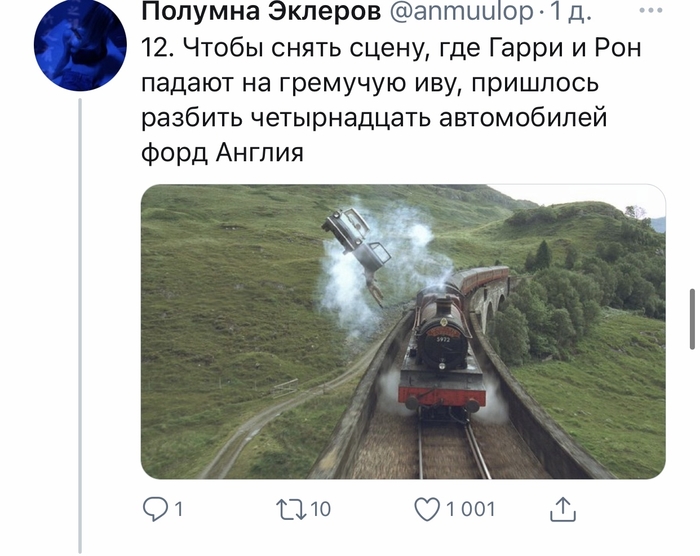Click the @anmuulop handle

click(x=462, y=12)
